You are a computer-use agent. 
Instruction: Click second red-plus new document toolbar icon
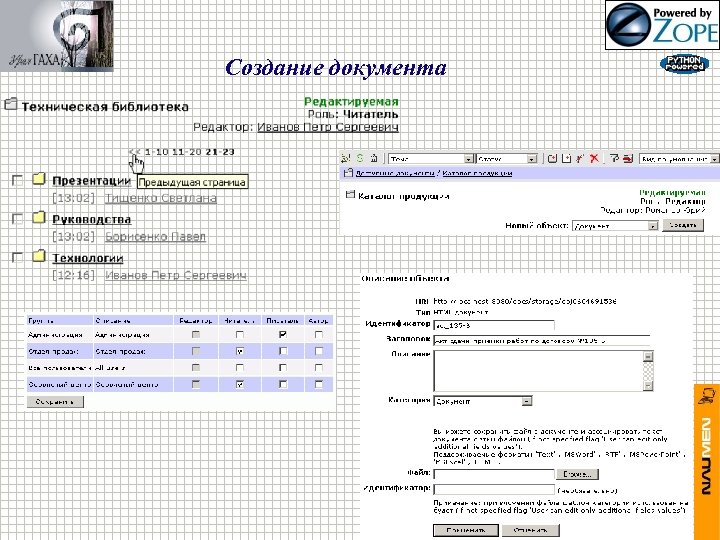point(567,158)
